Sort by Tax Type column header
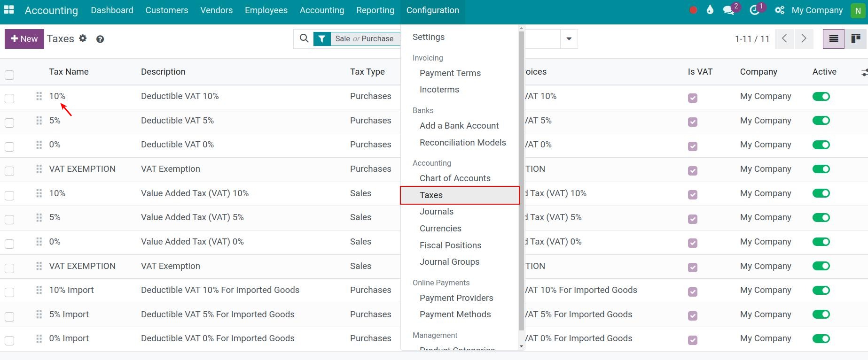Screen dimensions: 868x360 (367, 72)
